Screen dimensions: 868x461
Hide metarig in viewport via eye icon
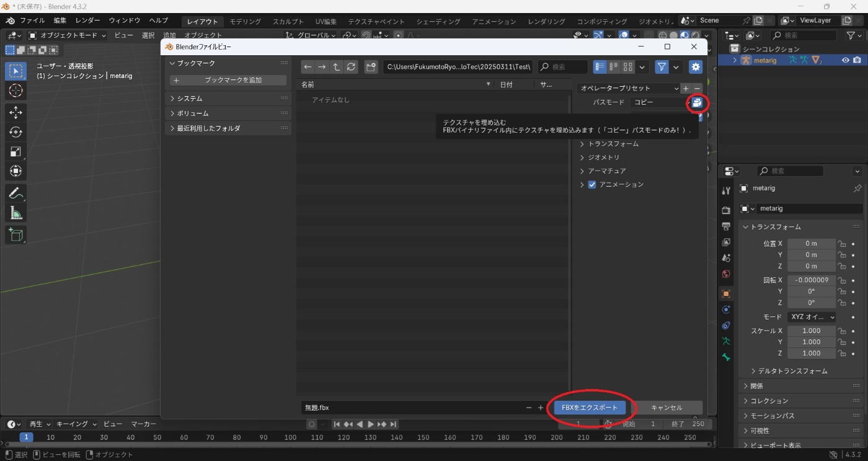(845, 60)
